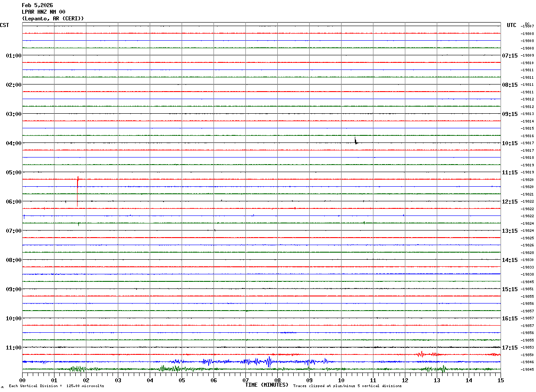The image size is (536, 392).
Task: Click the 'Traces clipped at plus/minus 5 vertical divisions' note
Action: 347,386
